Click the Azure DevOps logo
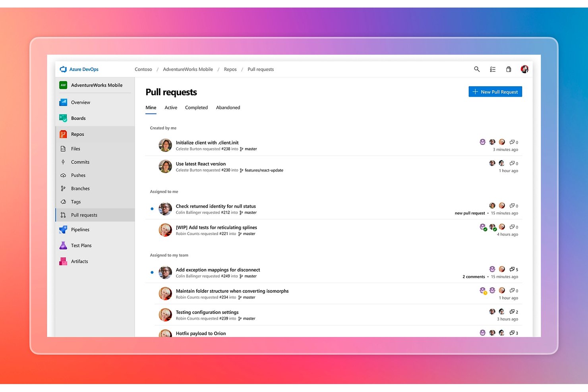This screenshot has width=588, height=392. (63, 69)
